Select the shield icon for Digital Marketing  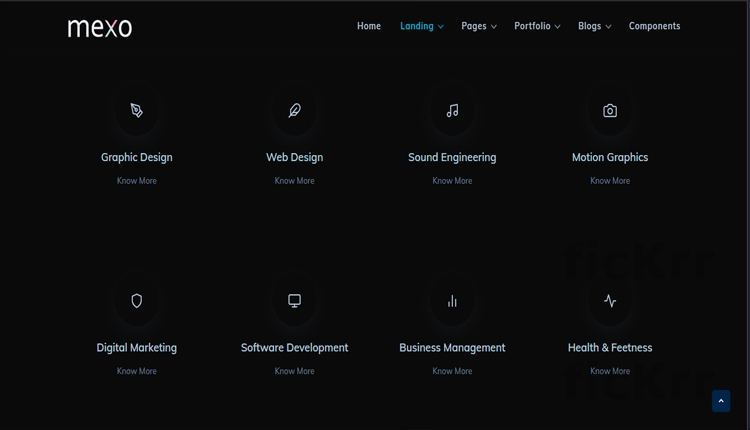point(137,301)
